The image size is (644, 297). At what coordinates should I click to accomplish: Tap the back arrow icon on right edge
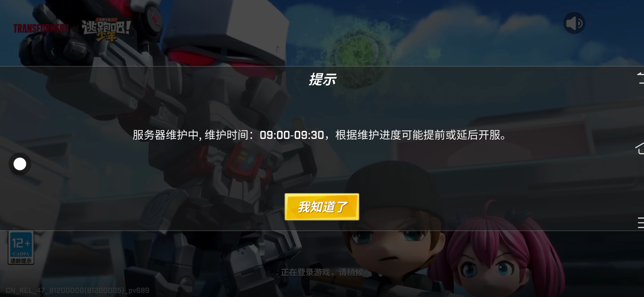click(x=640, y=78)
